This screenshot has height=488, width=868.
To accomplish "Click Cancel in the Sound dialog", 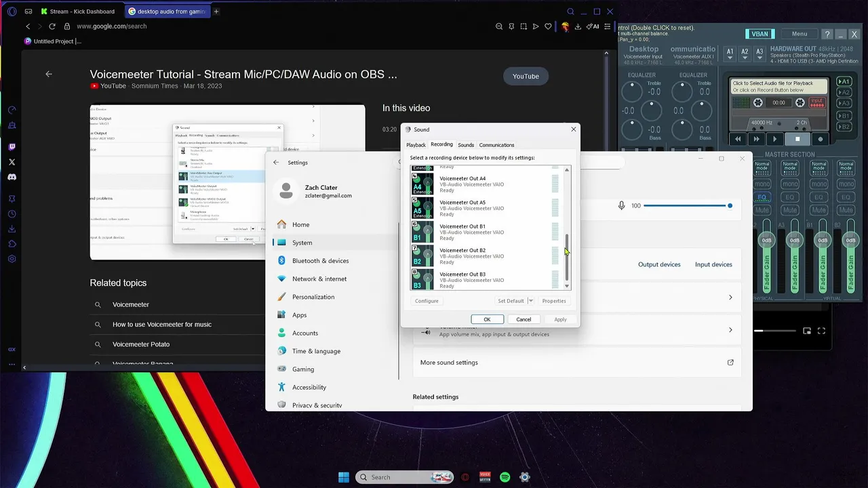I will tap(524, 319).
